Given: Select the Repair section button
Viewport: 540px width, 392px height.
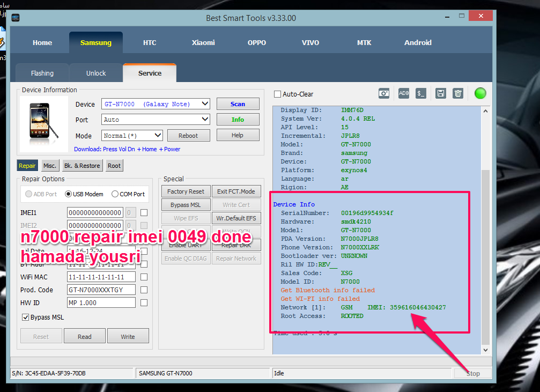Looking at the screenshot, I should (27, 166).
